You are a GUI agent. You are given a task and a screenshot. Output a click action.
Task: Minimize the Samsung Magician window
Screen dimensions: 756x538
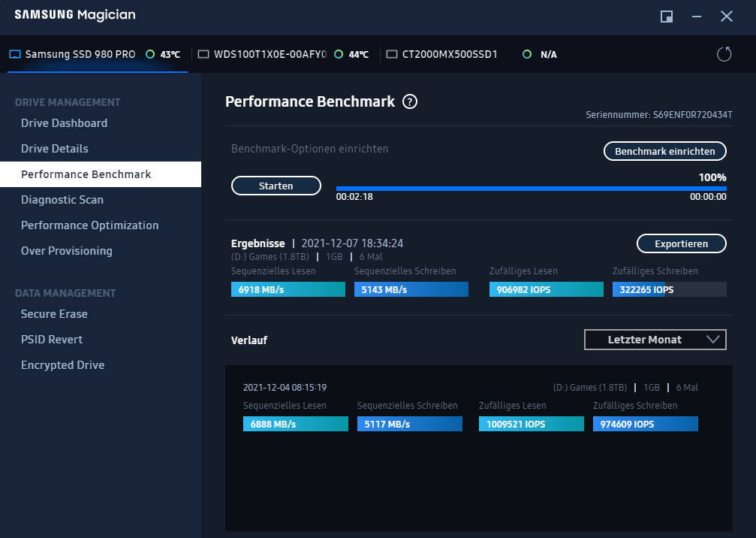pos(697,17)
